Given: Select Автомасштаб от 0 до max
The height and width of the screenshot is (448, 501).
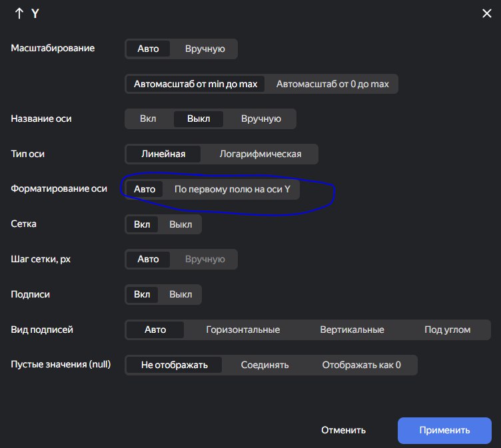Looking at the screenshot, I should tap(332, 84).
